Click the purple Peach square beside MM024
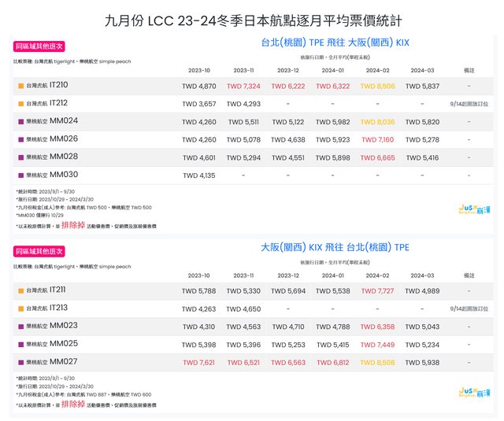 point(20,122)
